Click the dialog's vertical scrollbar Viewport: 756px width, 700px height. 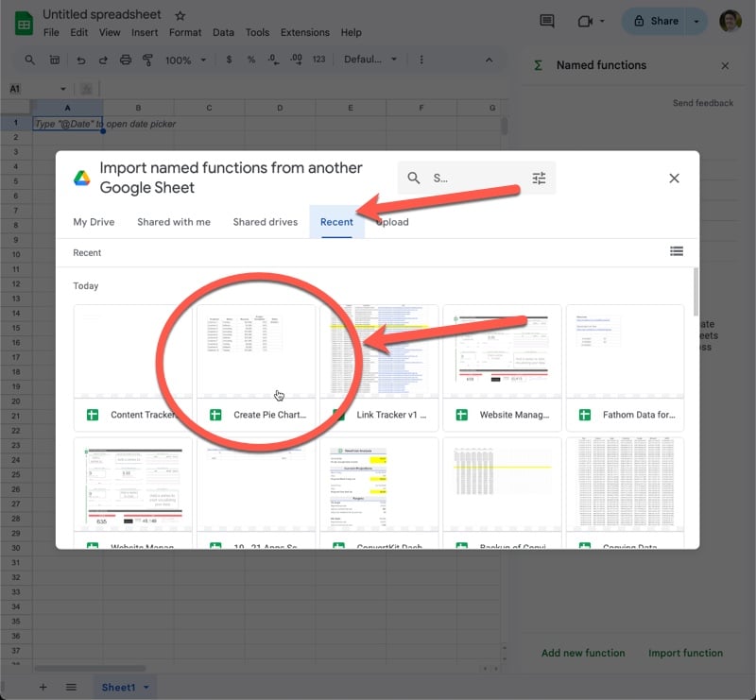(x=696, y=292)
